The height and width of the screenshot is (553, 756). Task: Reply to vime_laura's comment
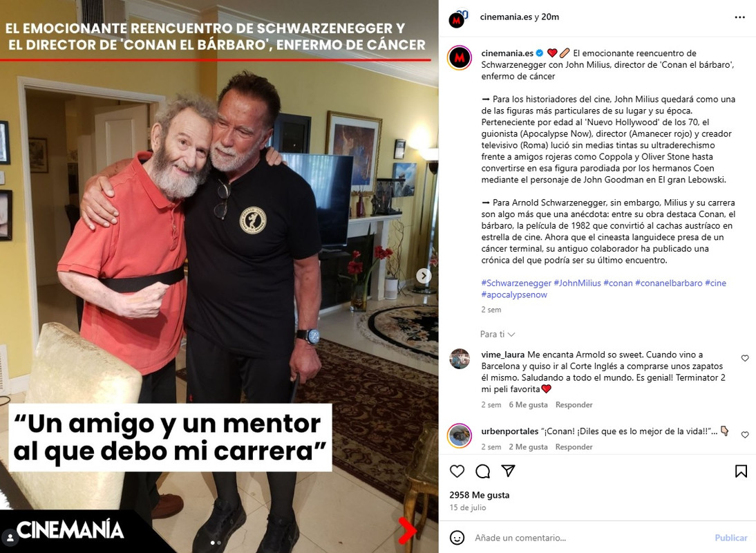574,405
